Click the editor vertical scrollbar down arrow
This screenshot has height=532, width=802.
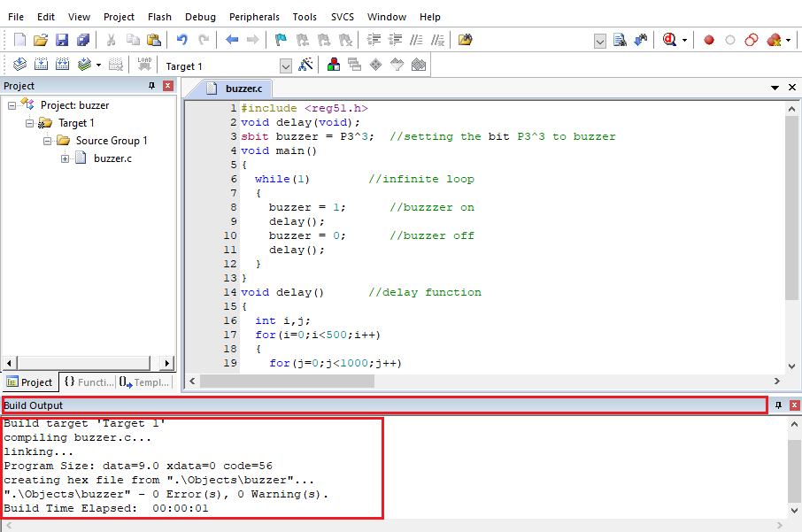point(791,366)
